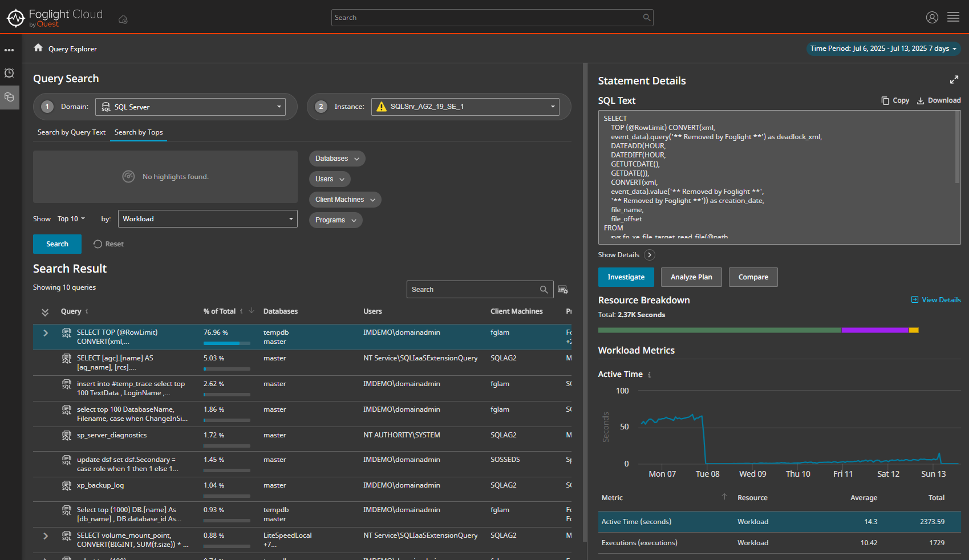Open the cloud home icon beside the logo
Screen dimensions: 969x560
123,19
